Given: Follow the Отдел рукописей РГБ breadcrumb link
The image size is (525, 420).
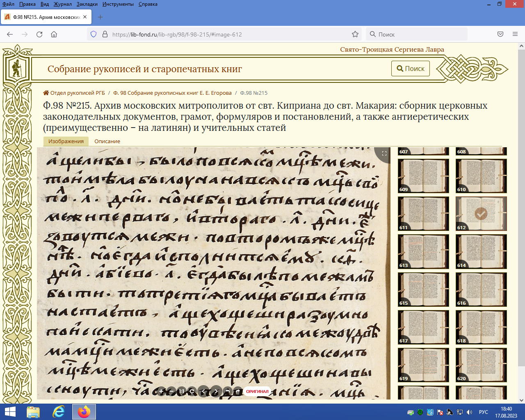Looking at the screenshot, I should pyautogui.click(x=77, y=93).
